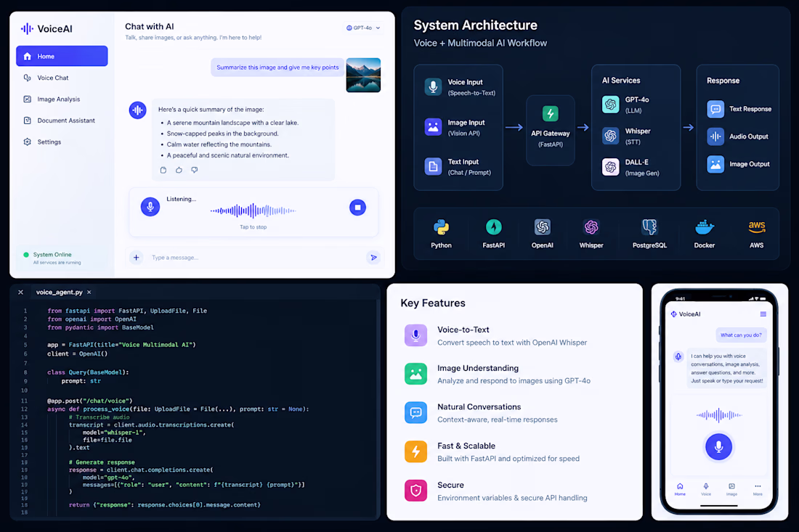The height and width of the screenshot is (532, 799).
Task: Click the Type a message input field
Action: [255, 258]
